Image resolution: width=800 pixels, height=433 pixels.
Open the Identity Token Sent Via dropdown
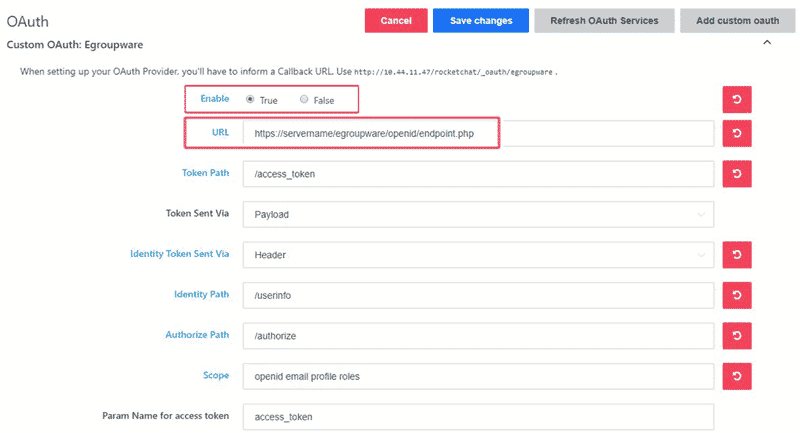click(x=478, y=255)
